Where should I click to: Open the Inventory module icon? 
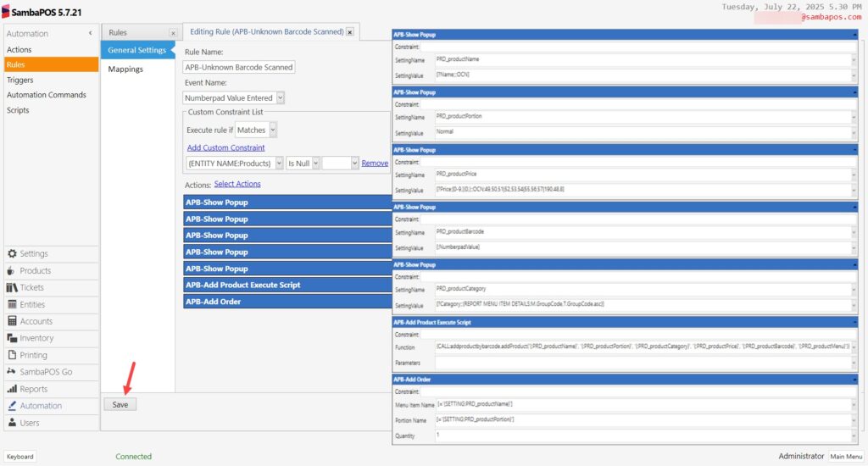(x=12, y=338)
